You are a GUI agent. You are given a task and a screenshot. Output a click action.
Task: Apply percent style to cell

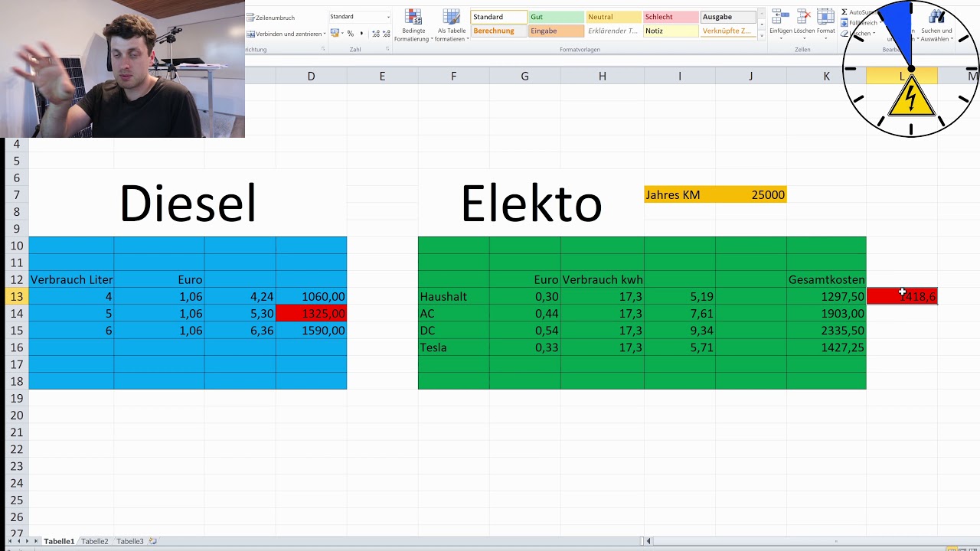click(351, 34)
